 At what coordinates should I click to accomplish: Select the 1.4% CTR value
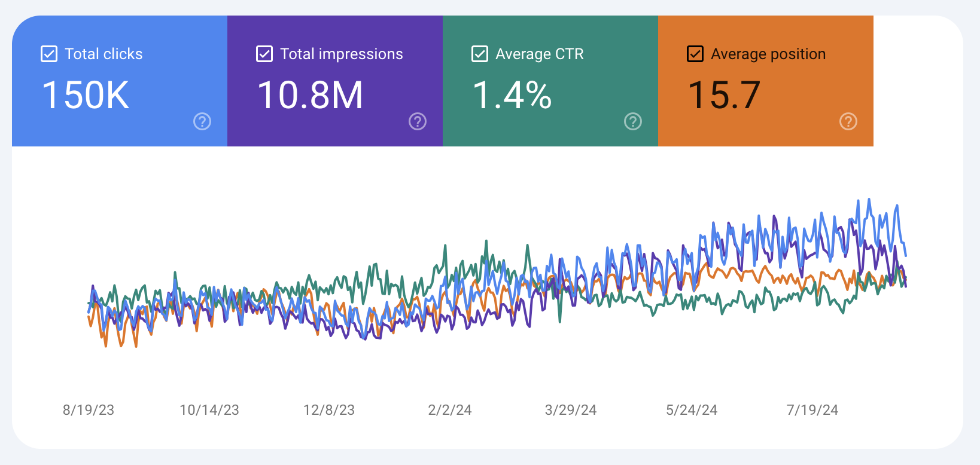tap(512, 95)
